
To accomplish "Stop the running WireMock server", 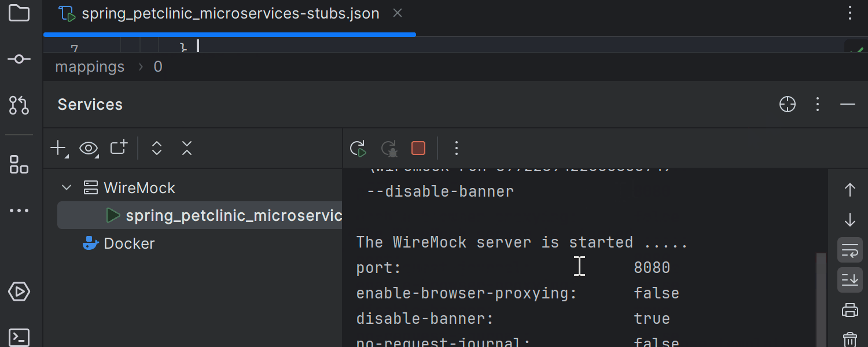I will click(418, 149).
